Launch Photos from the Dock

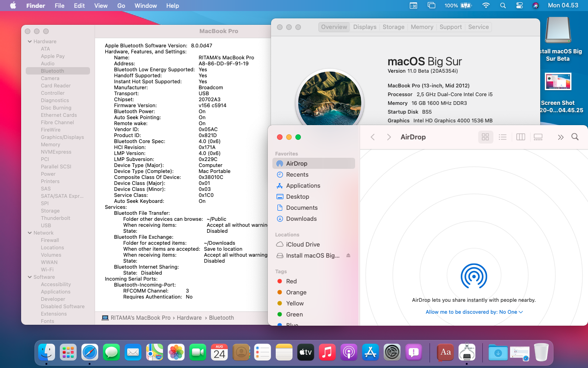click(176, 352)
